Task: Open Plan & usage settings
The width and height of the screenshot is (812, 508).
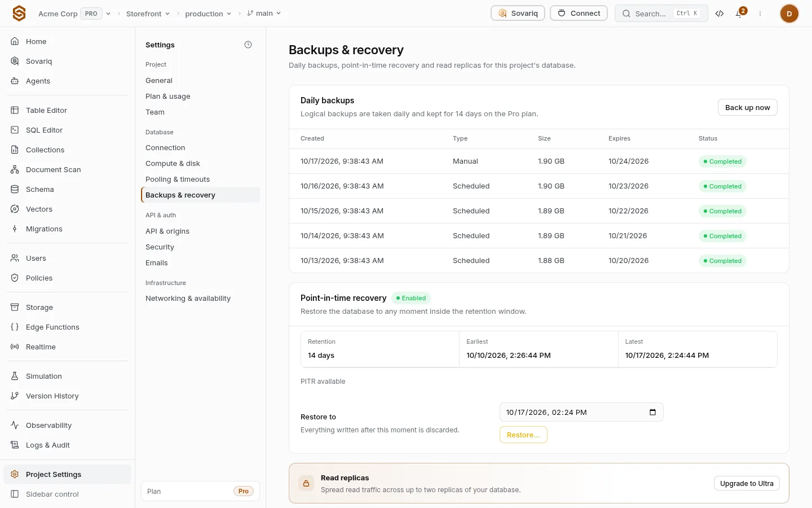Action: pyautogui.click(x=168, y=97)
